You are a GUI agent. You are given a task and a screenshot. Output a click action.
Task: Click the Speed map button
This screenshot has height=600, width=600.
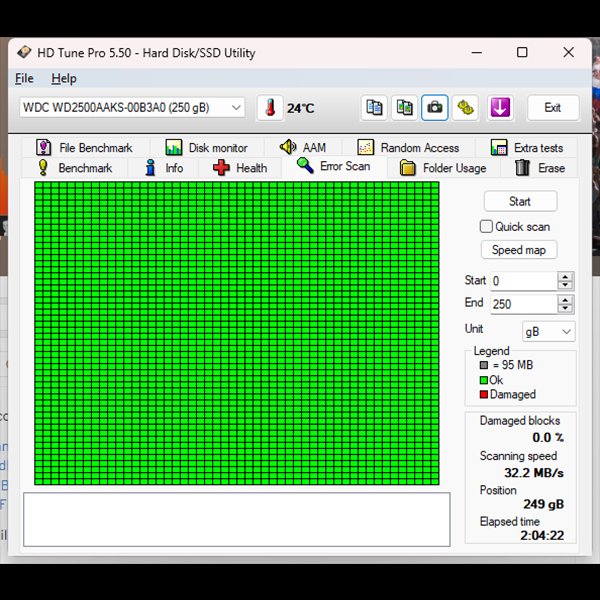(x=519, y=250)
